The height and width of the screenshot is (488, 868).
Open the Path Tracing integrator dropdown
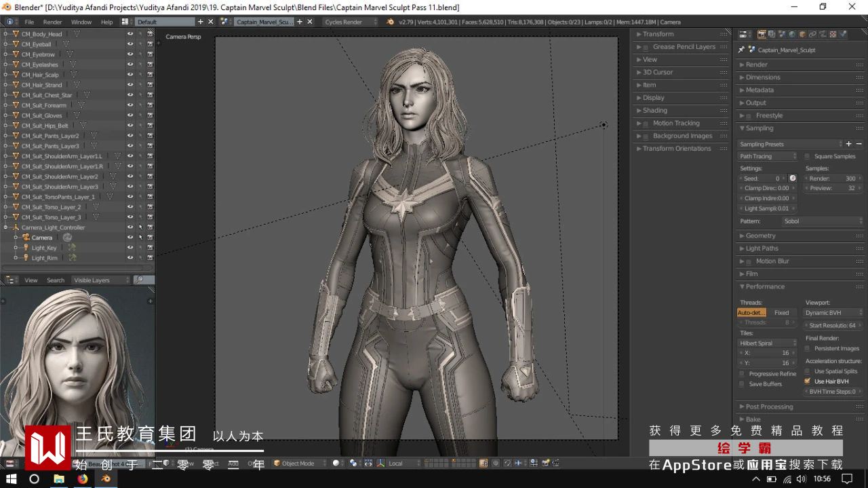tap(768, 156)
